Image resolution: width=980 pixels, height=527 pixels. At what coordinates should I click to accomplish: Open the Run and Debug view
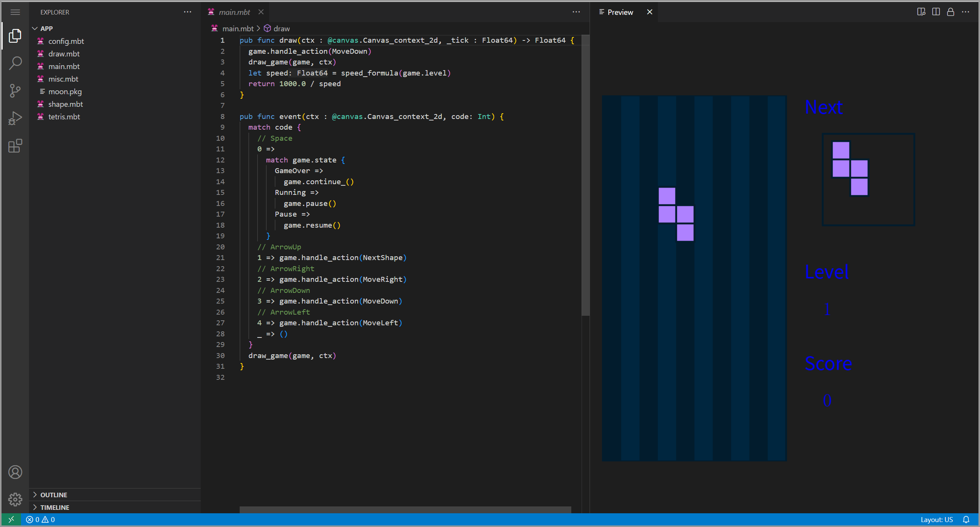point(15,118)
